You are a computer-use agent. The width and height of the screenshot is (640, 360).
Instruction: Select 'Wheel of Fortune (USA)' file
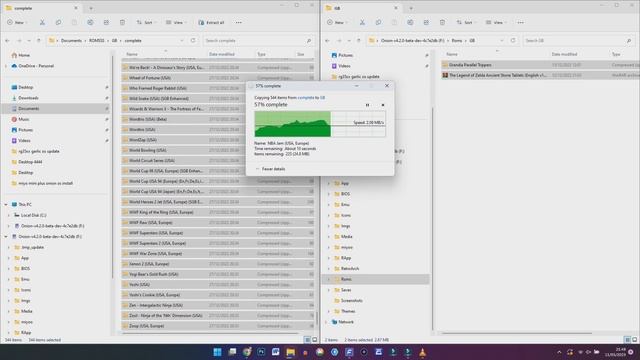click(x=218, y=78)
